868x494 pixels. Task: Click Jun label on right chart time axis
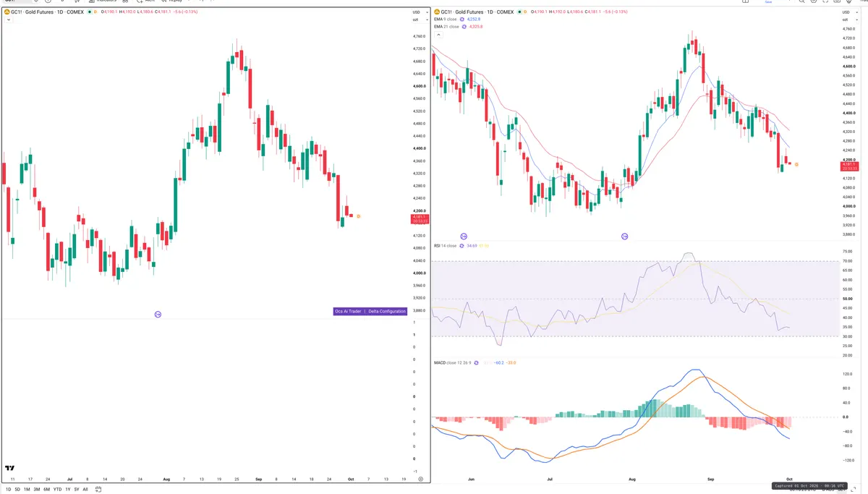[x=472, y=479]
